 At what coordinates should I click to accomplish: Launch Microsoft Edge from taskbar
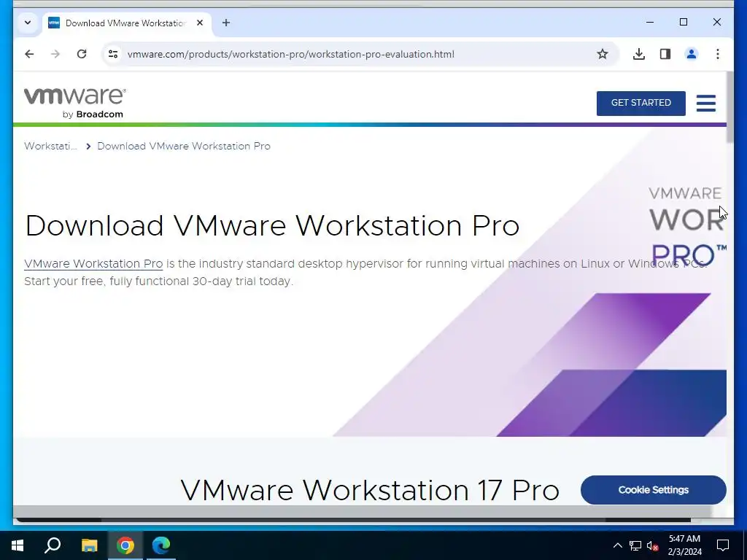(x=161, y=545)
